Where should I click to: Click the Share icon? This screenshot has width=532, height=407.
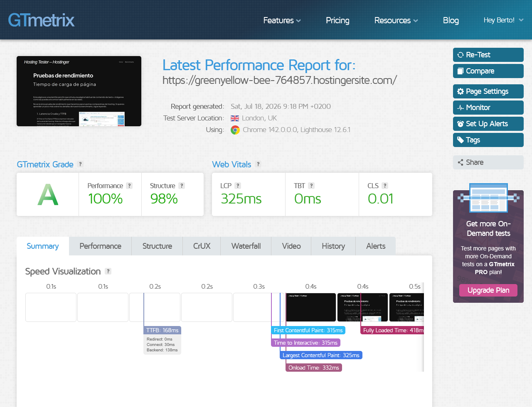tap(461, 162)
